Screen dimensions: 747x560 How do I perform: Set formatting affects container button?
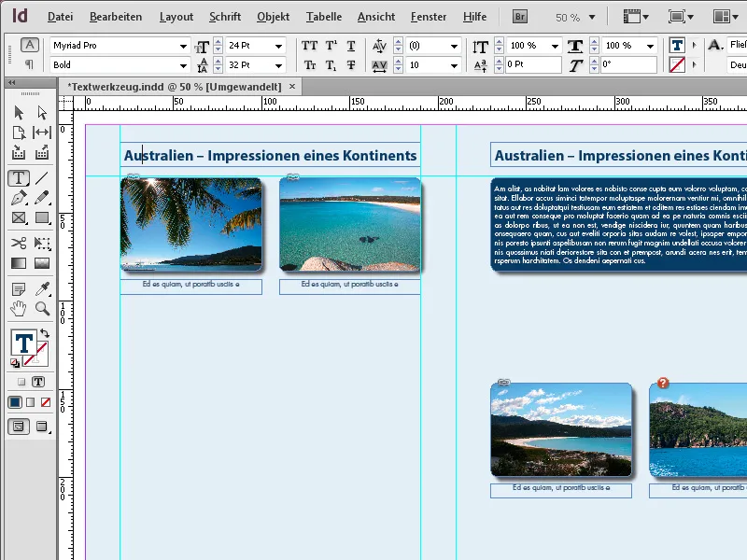[21, 382]
